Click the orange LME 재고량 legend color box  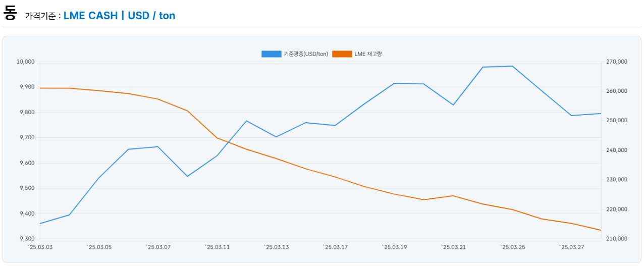(342, 54)
